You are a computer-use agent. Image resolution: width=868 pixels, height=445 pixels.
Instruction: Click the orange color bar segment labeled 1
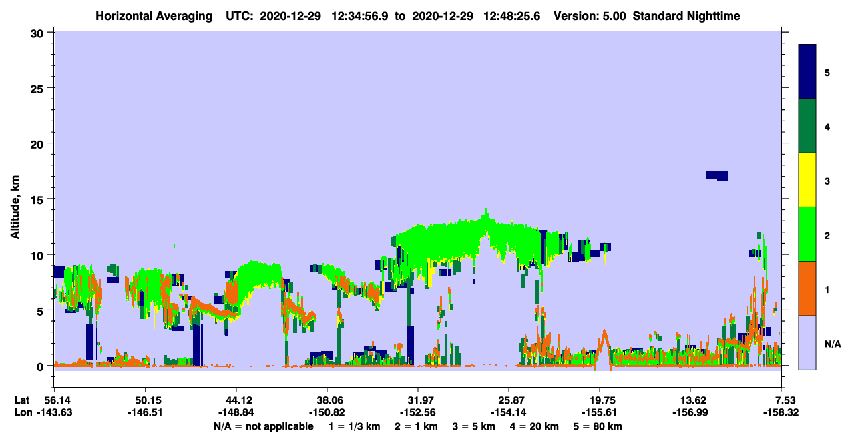[807, 288]
